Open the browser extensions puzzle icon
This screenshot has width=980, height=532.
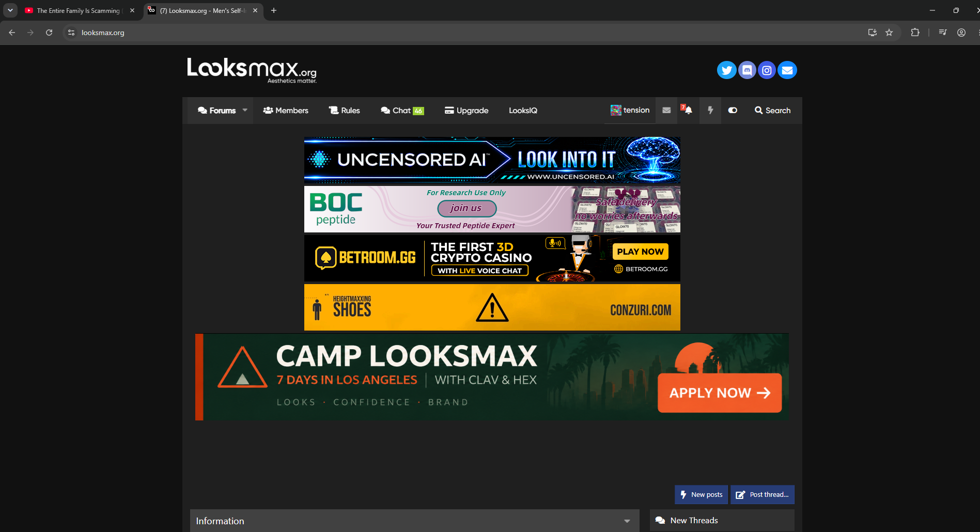click(915, 33)
